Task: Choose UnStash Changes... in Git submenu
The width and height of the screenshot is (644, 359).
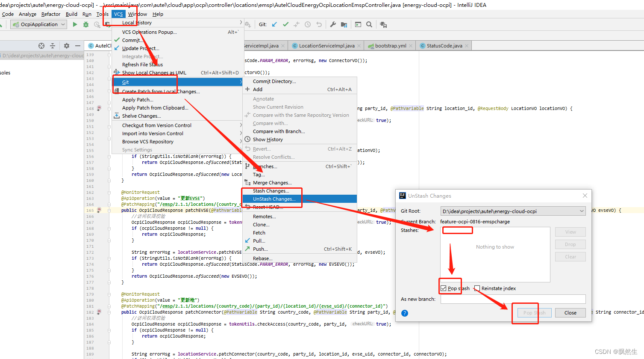Action: [300, 199]
